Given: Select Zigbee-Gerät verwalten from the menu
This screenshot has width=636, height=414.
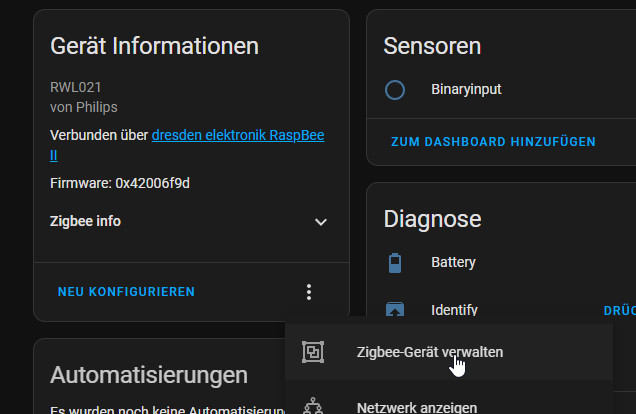Looking at the screenshot, I should (429, 352).
